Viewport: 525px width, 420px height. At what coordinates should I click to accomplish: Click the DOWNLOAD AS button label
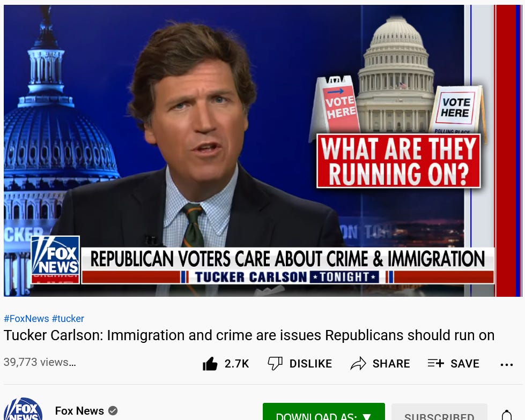[316, 416]
